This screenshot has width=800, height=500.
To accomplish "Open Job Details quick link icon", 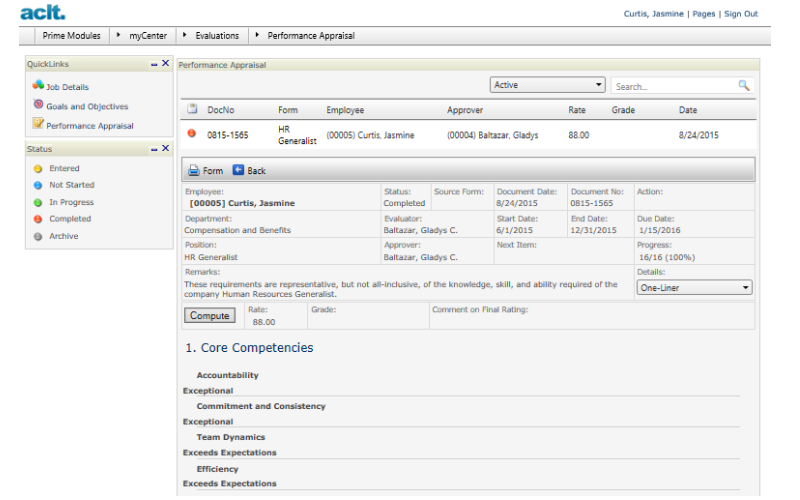I will [x=38, y=85].
